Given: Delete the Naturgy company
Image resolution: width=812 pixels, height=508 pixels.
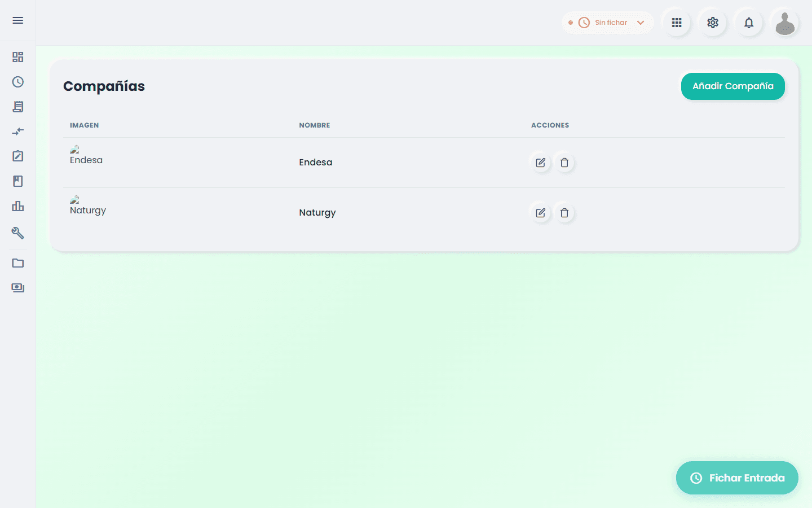Looking at the screenshot, I should point(564,213).
